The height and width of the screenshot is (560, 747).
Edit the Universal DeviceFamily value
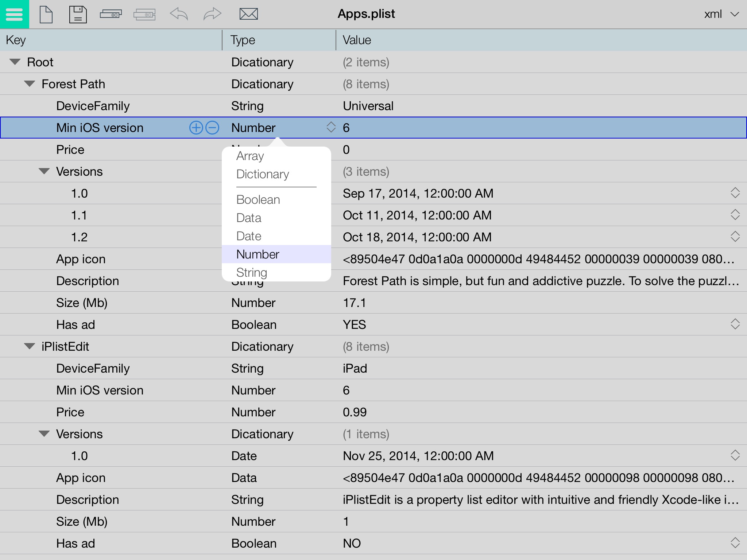368,106
